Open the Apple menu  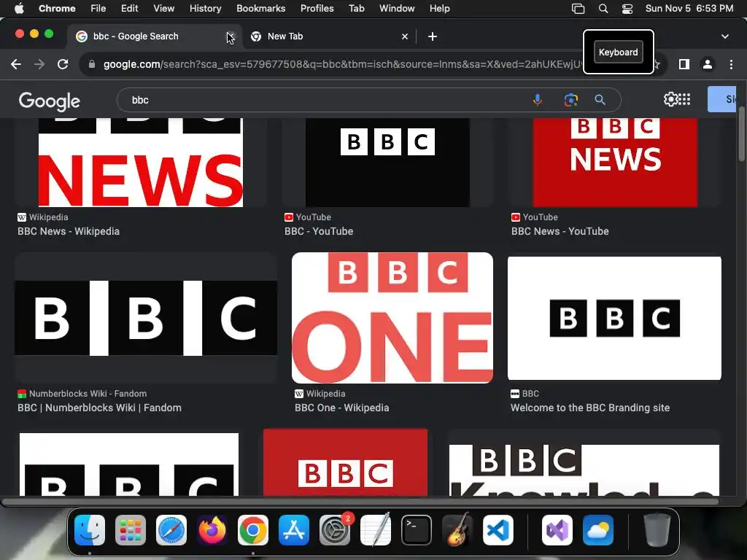(19, 9)
